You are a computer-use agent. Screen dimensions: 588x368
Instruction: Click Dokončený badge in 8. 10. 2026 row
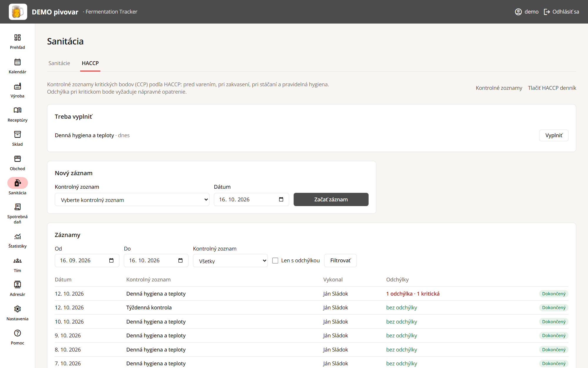pyautogui.click(x=554, y=350)
